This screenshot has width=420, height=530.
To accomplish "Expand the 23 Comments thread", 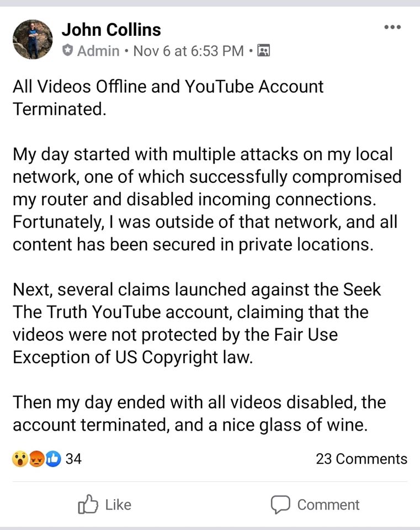I will (x=361, y=459).
